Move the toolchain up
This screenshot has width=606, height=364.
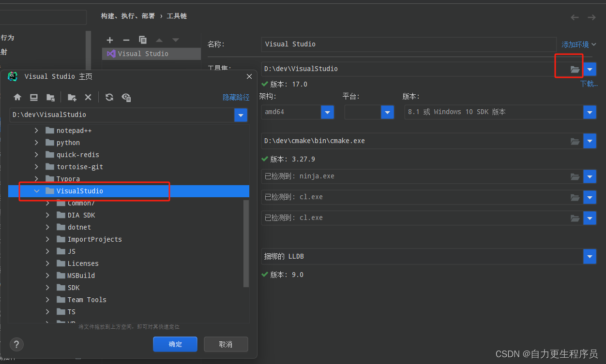coord(159,40)
